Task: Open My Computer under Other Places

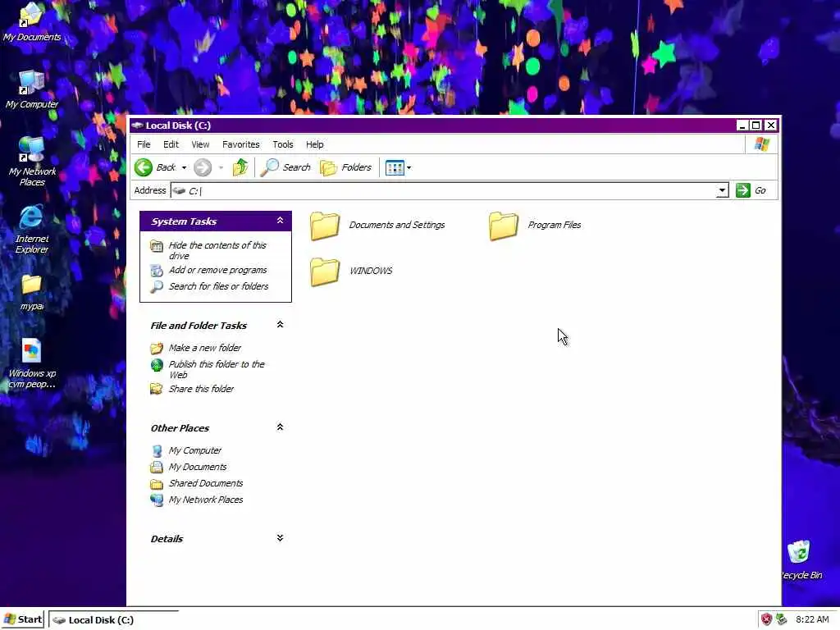Action: (195, 450)
